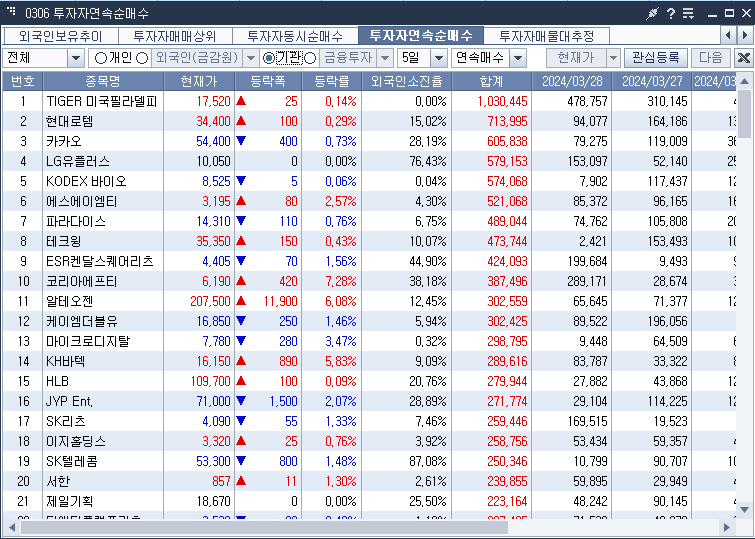Click vertical scrollbar down arrow

click(744, 510)
